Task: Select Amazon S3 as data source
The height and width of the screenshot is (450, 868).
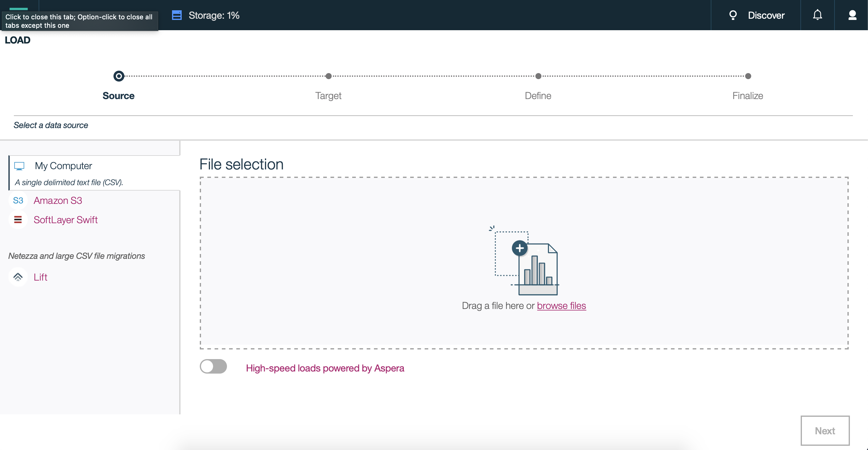Action: (x=58, y=201)
